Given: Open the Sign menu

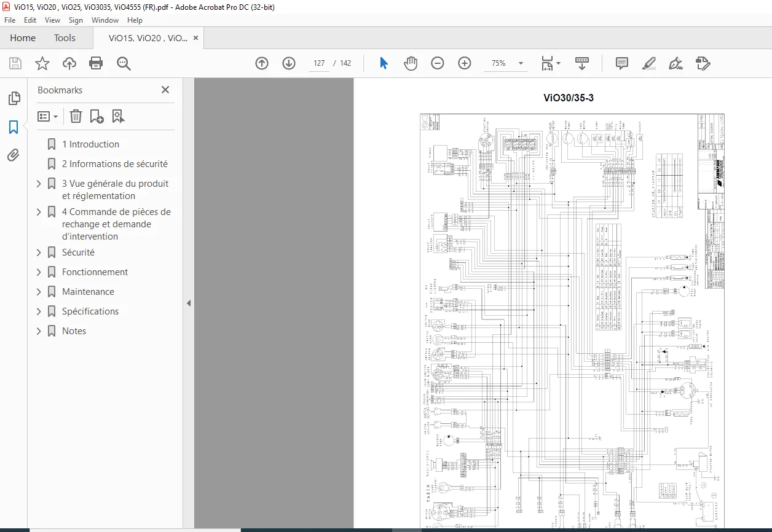Looking at the screenshot, I should (76, 20).
